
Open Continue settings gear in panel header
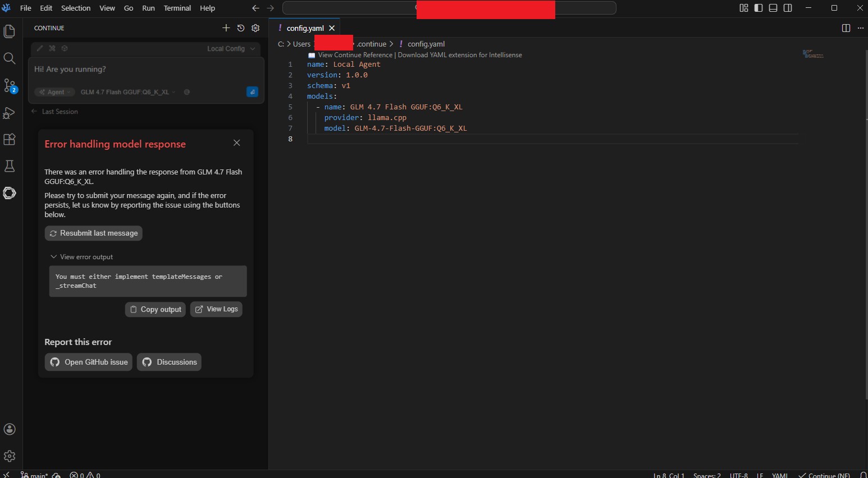tap(255, 28)
